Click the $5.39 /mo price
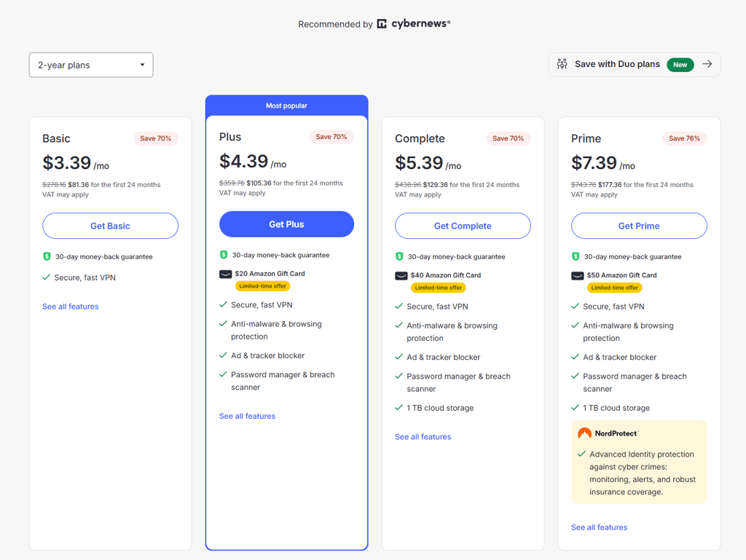This screenshot has height=560, width=746. (428, 163)
